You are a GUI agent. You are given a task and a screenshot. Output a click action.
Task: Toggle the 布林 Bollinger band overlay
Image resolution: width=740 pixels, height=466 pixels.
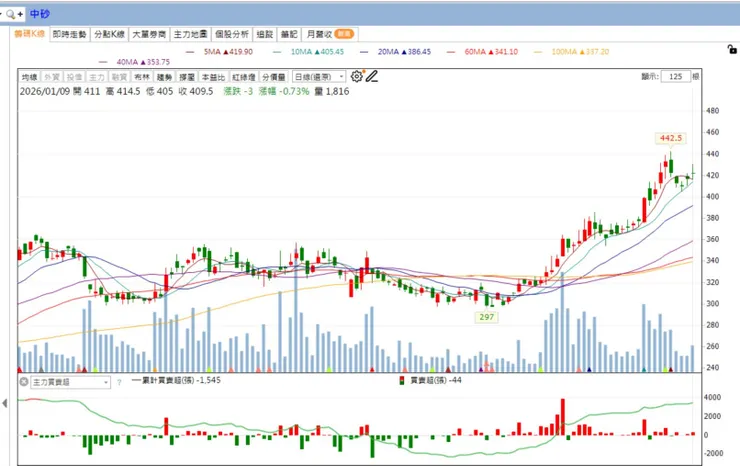[142, 77]
